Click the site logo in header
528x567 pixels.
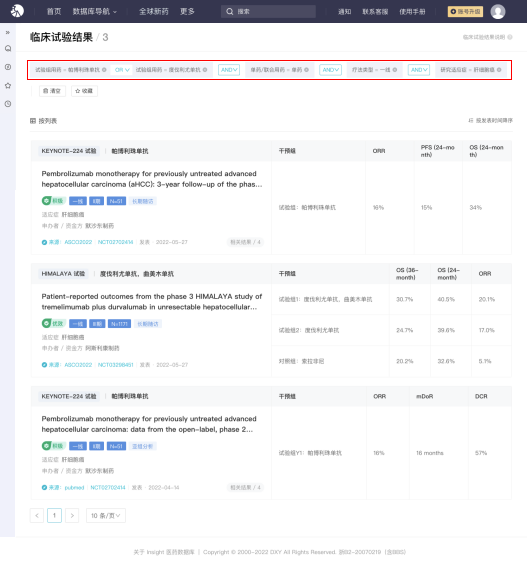17,11
